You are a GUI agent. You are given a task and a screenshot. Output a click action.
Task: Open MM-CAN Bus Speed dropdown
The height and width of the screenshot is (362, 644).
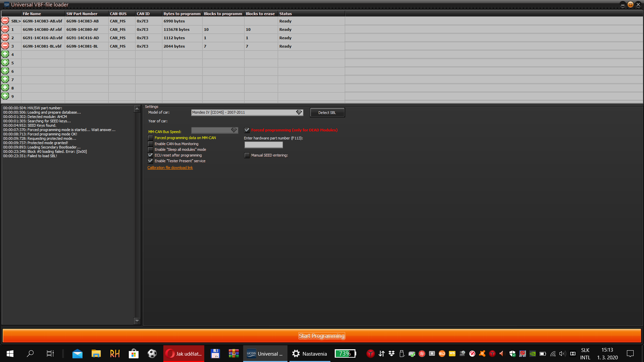234,130
